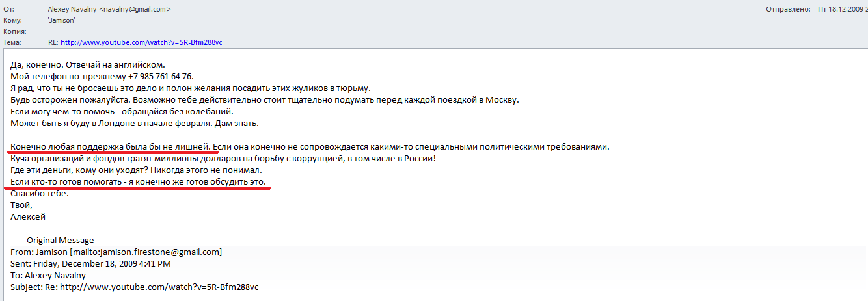Open the YouTube link in the Тема field
The height and width of the screenshot is (301, 868).
pos(141,42)
